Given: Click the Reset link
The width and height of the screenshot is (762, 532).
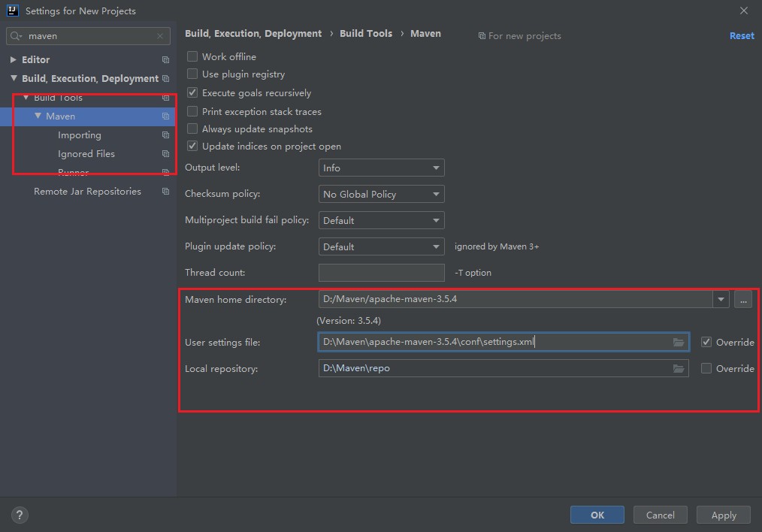Looking at the screenshot, I should [742, 35].
